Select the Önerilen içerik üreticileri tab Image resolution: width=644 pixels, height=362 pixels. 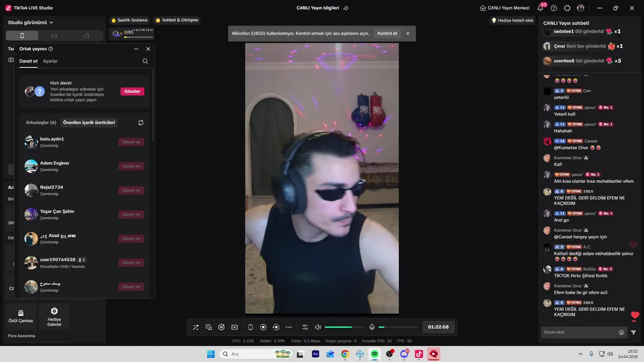89,122
